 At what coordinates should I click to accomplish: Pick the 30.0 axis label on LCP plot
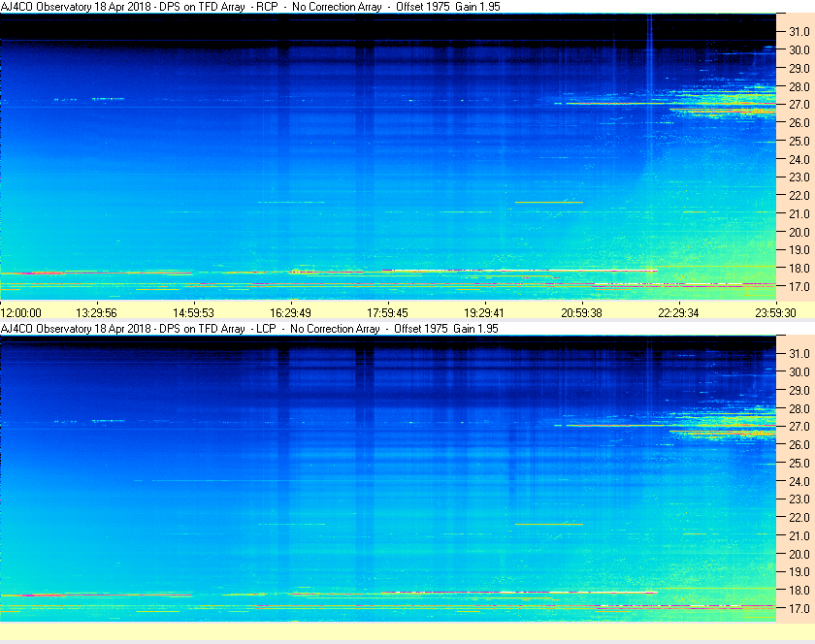(799, 372)
